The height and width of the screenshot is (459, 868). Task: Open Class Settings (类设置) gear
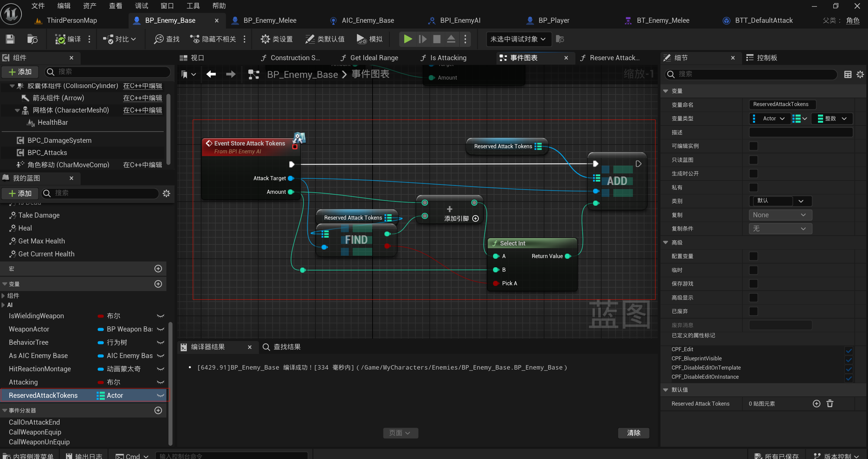(x=276, y=39)
